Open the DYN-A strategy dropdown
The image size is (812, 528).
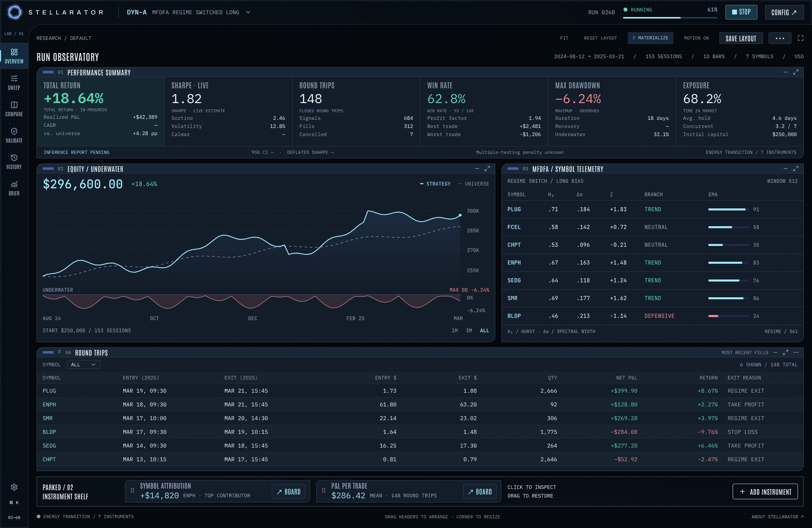tap(189, 12)
